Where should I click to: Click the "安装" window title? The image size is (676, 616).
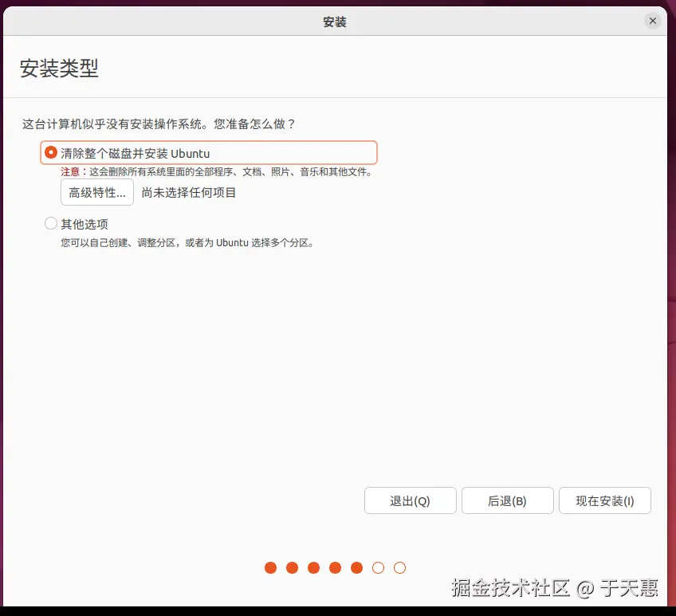pyautogui.click(x=335, y=22)
